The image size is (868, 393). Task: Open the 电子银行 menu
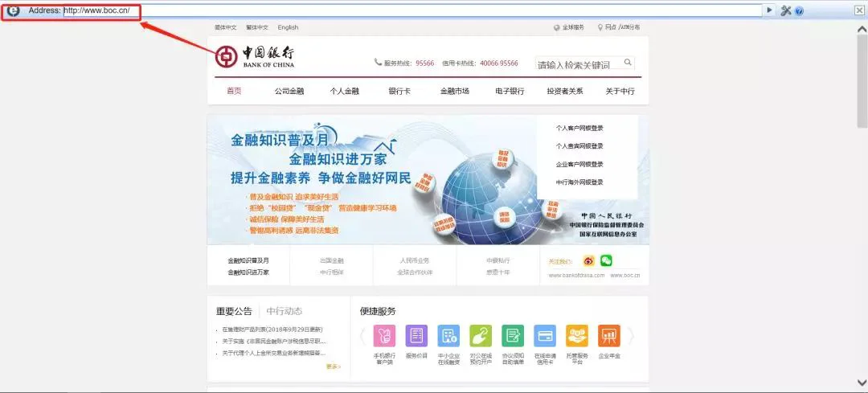[510, 92]
